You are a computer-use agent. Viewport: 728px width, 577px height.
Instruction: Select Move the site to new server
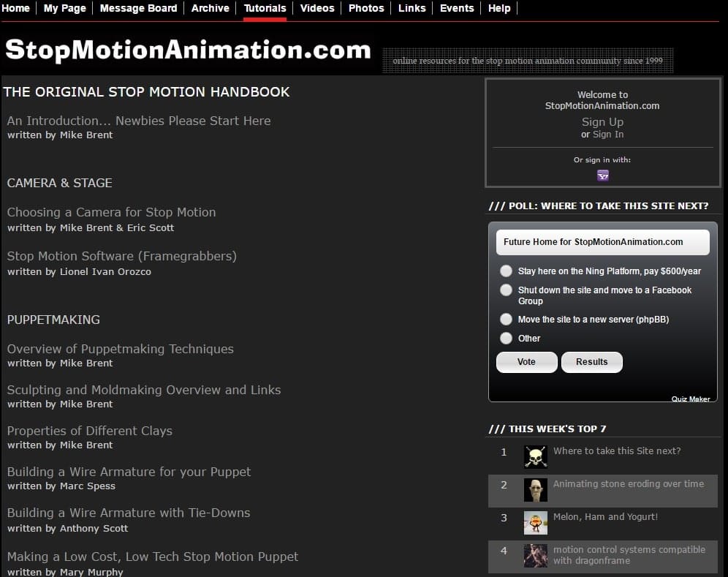[506, 320]
